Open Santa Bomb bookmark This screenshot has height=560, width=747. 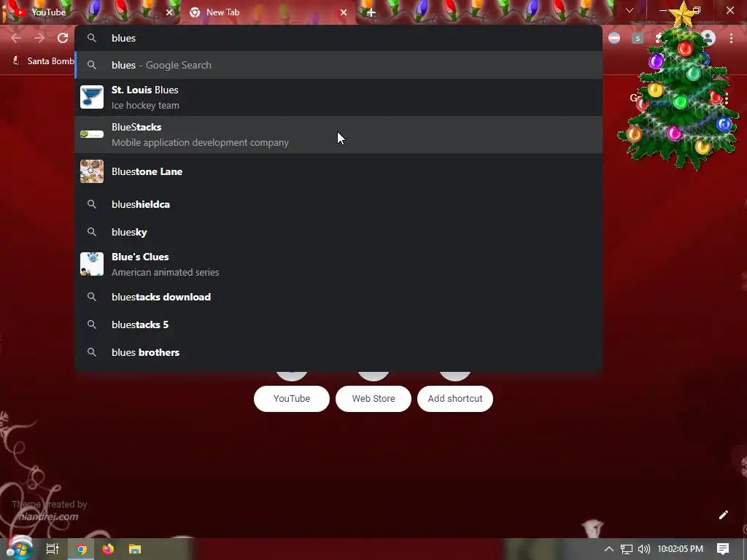pos(44,61)
